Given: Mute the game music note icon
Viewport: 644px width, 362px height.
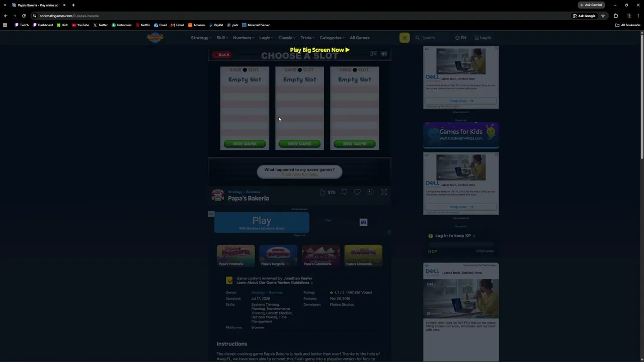Looking at the screenshot, I should coord(373,54).
